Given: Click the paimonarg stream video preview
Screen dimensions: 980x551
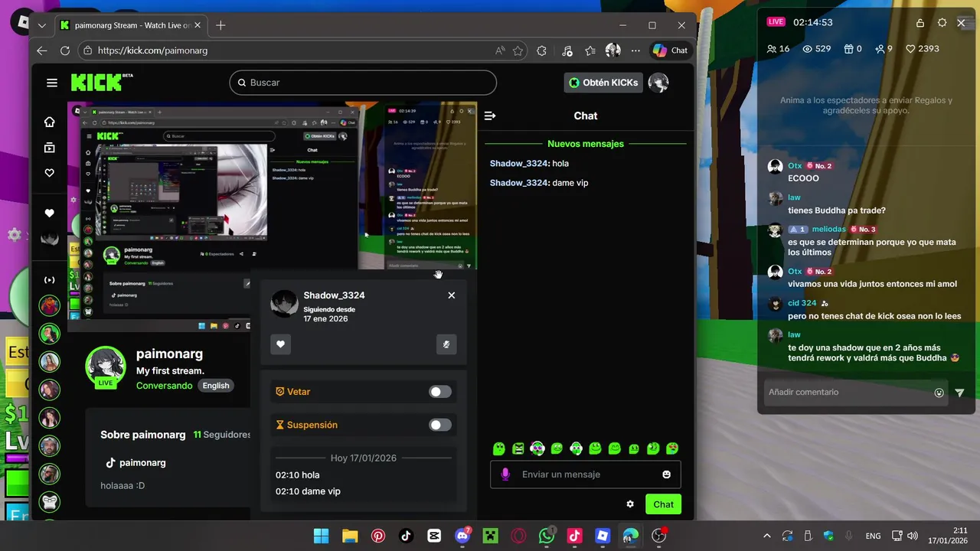Looking at the screenshot, I should coord(272,217).
